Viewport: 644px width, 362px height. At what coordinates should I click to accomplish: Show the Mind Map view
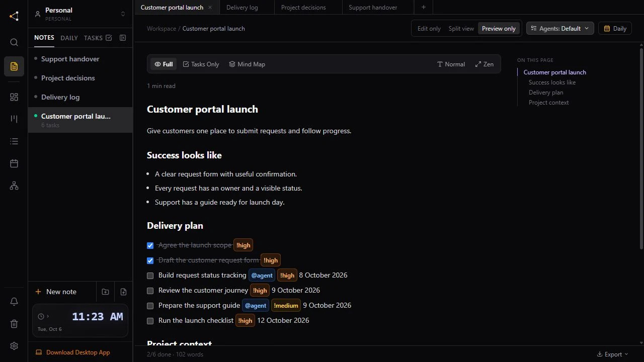coord(247,64)
